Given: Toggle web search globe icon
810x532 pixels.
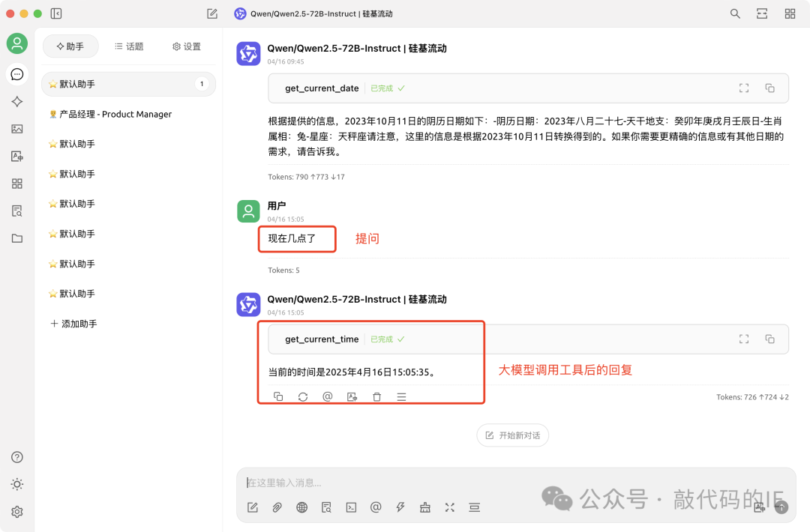Looking at the screenshot, I should pyautogui.click(x=301, y=508).
